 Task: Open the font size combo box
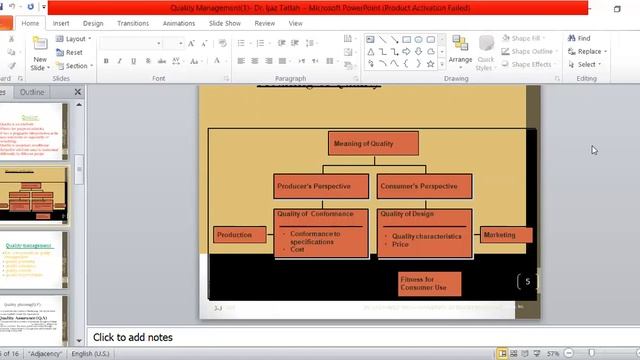(x=173, y=43)
